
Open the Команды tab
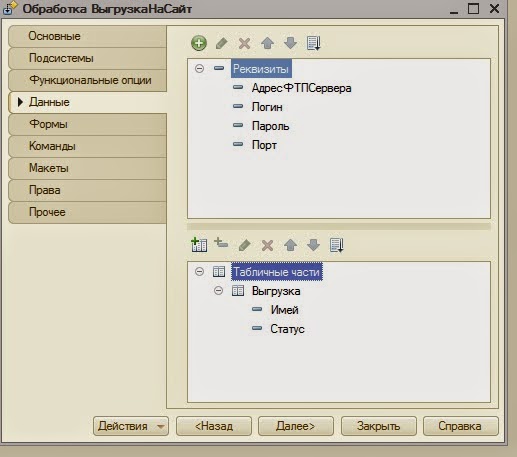click(x=87, y=146)
